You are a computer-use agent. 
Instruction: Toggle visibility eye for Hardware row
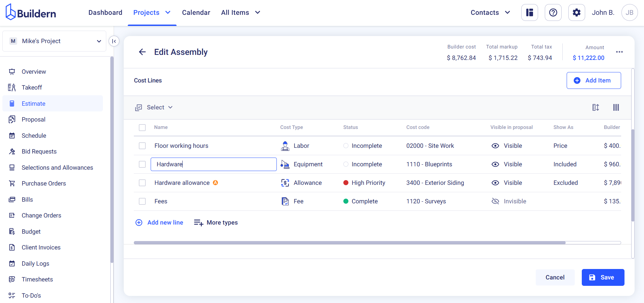(x=495, y=164)
